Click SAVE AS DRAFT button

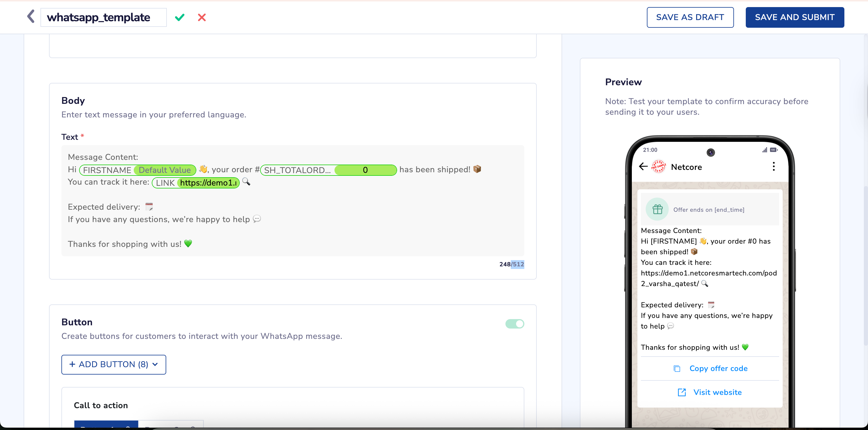[x=690, y=17]
